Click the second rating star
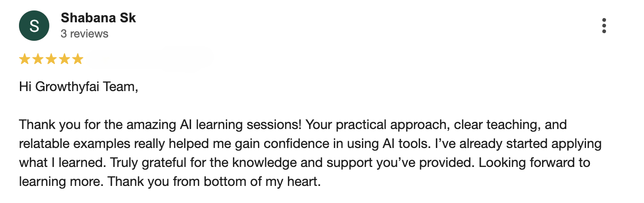The height and width of the screenshot is (203, 644). 37,59
